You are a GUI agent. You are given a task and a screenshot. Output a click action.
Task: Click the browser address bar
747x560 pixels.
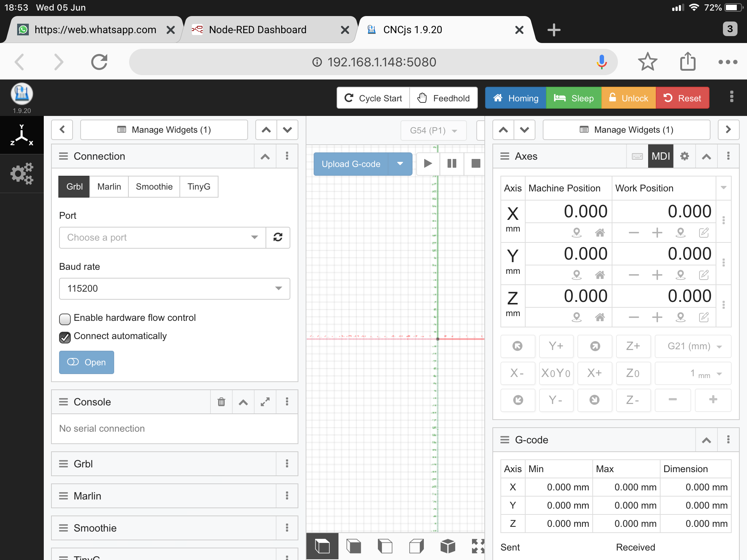(373, 62)
